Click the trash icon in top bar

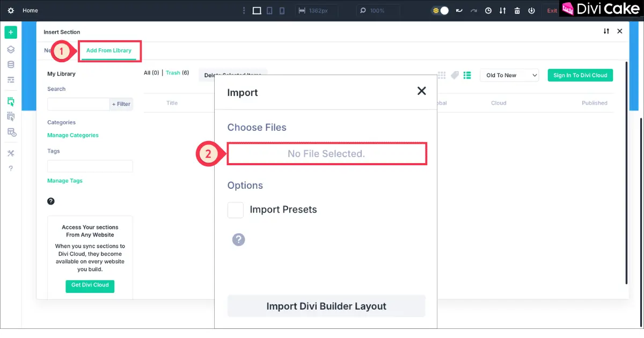(517, 10)
